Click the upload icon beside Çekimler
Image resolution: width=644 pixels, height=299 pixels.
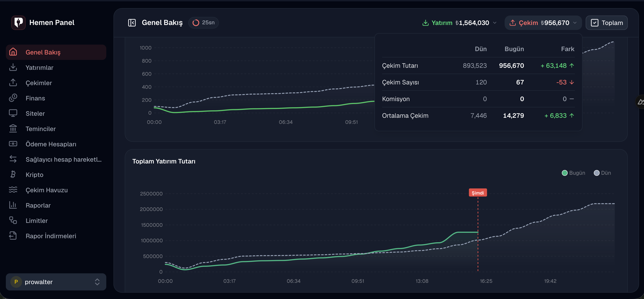click(13, 82)
